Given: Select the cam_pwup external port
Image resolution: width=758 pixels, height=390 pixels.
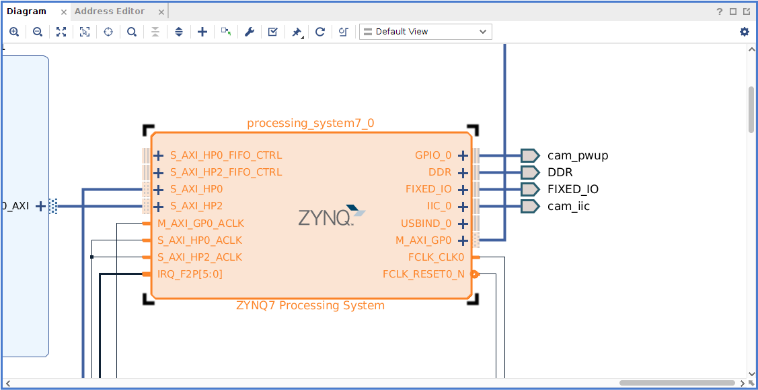Looking at the screenshot, I should [x=530, y=156].
